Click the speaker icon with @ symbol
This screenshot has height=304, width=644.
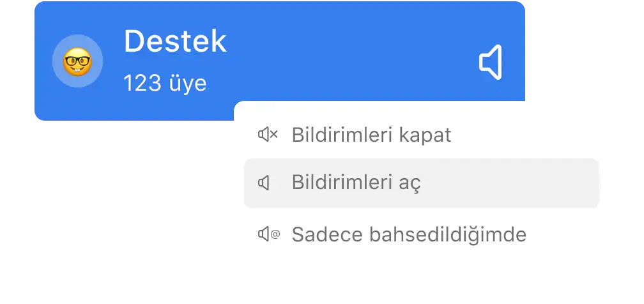click(x=268, y=234)
